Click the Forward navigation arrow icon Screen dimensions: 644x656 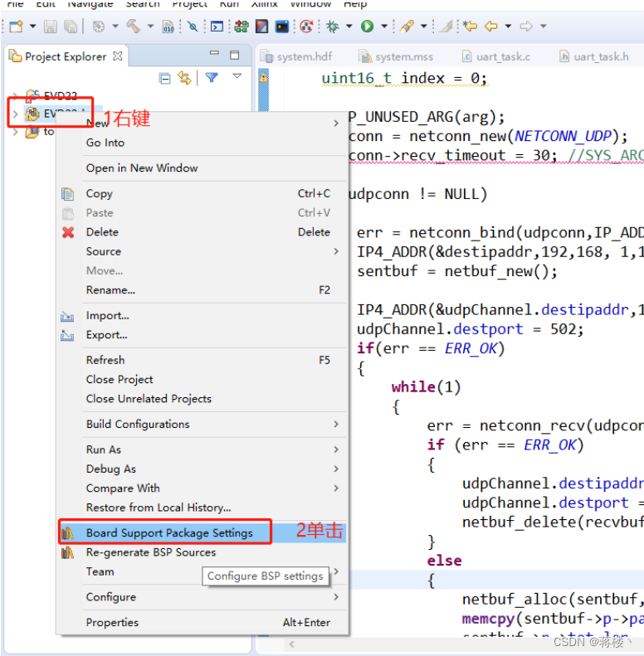(526, 27)
